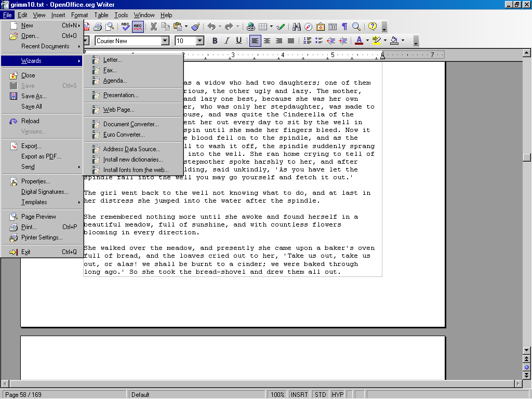
Task: Expand the Paste options dropdown arrow
Action: click(x=186, y=26)
